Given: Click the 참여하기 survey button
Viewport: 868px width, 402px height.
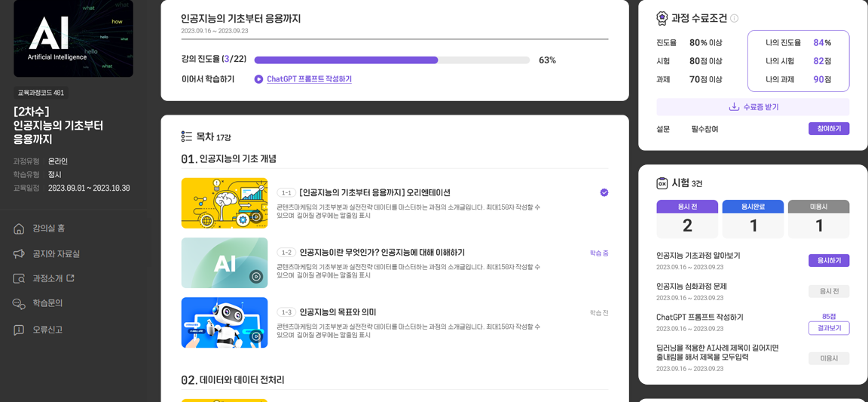Looking at the screenshot, I should click(829, 129).
